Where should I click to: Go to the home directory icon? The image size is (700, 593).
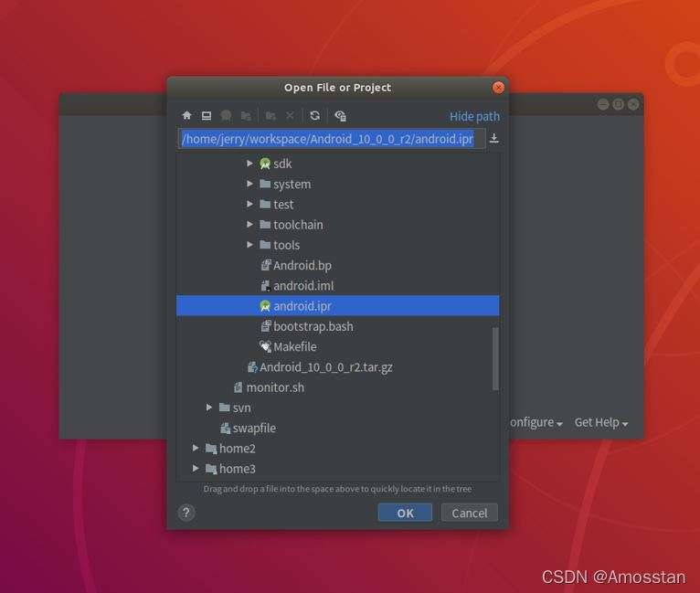186,115
